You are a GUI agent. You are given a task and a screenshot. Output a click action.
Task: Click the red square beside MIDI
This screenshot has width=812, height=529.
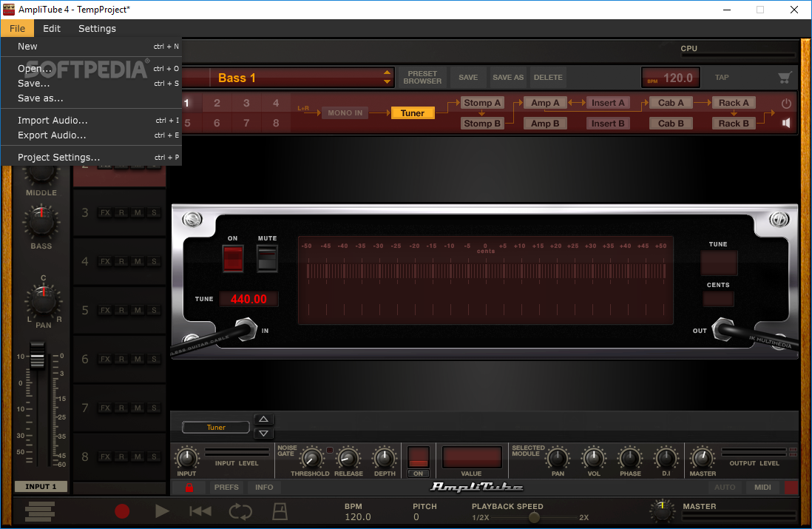click(791, 487)
